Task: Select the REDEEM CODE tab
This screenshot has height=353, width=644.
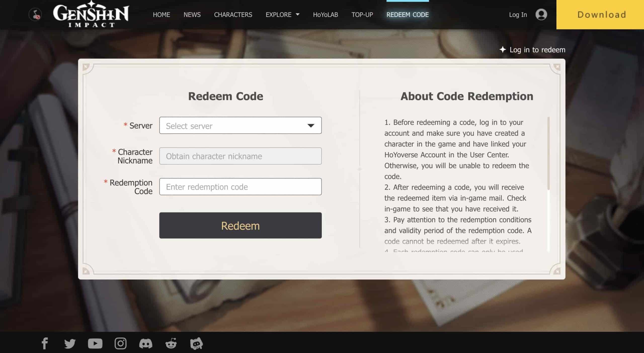Action: pyautogui.click(x=408, y=15)
